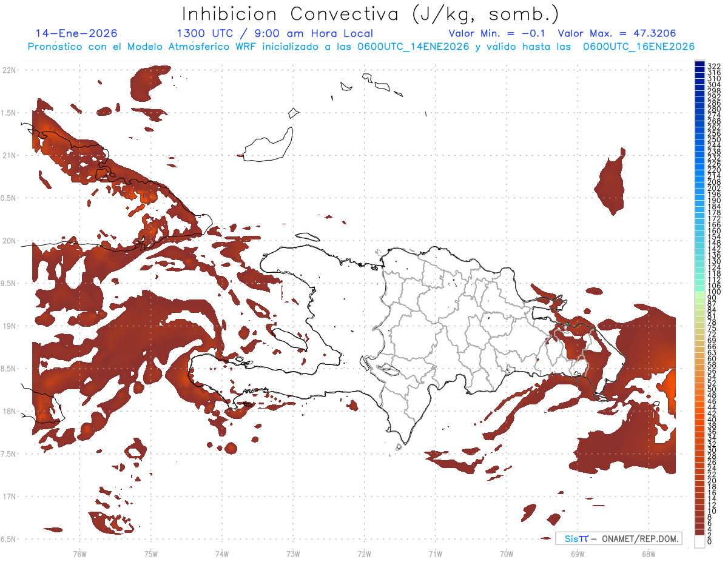Screen dimensions: 728x562
Task: Click the '21N' latitude label
Action: tap(10, 155)
